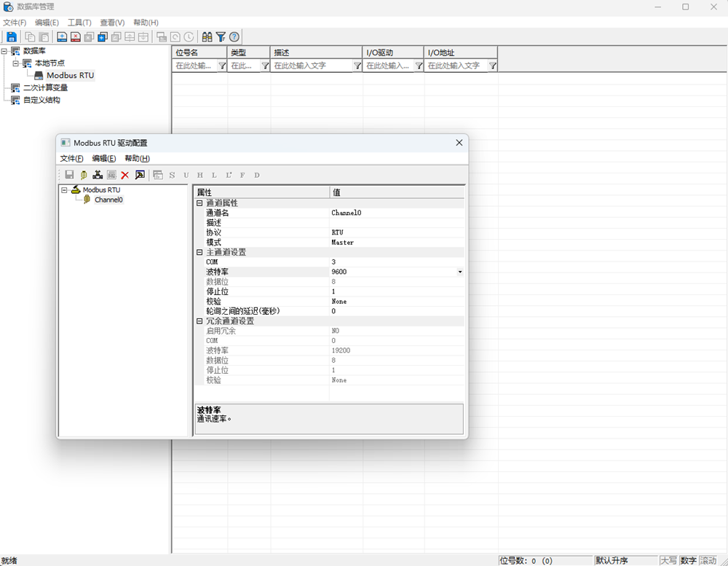Viewport: 728px width, 566px height.
Task: Click the grayed clock history toolbar icon
Action: [189, 36]
